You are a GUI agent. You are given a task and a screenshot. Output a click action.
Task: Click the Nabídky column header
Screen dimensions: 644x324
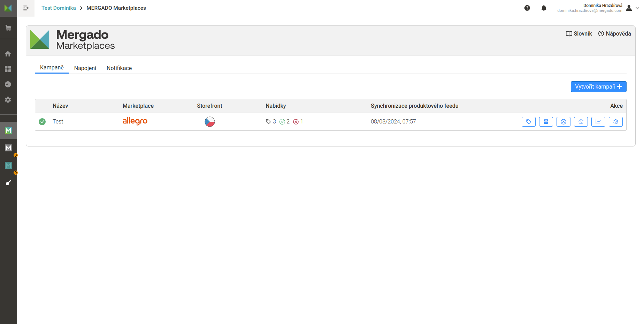276,106
